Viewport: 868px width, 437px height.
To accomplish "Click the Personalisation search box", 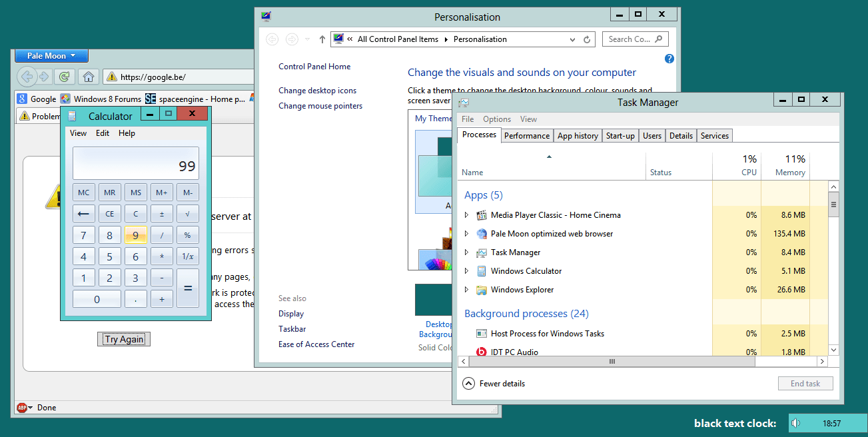I will [635, 39].
